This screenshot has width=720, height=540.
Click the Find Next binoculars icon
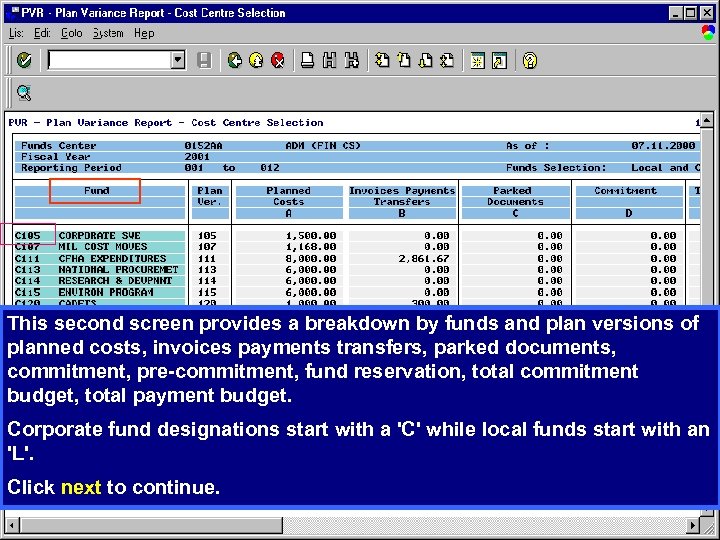click(351, 60)
